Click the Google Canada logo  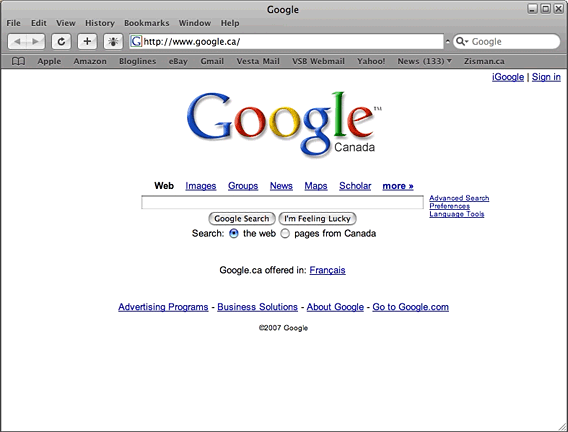point(284,124)
